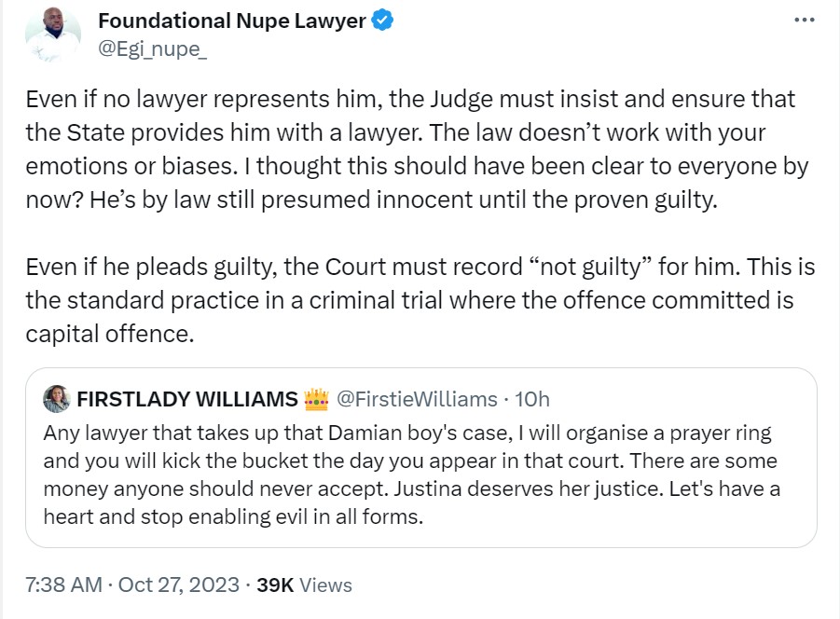Viewport: 840px width, 619px height.
Task: View the 39K Views count
Action: 304,585
